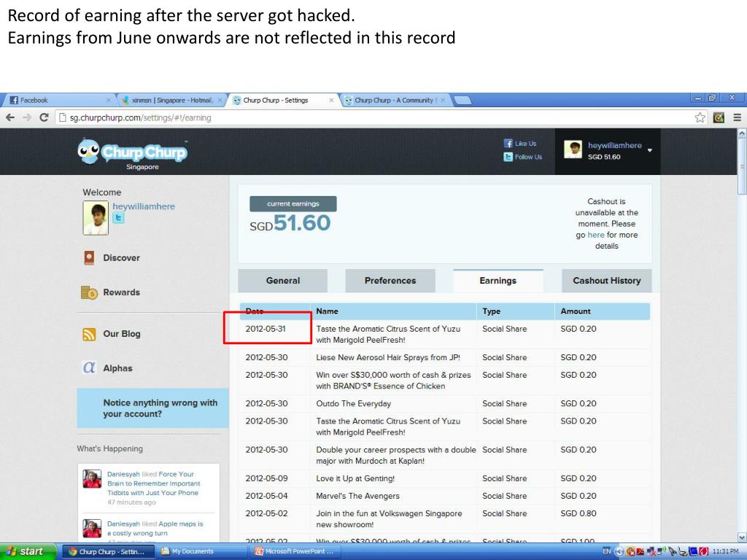
Task: Click 'Love it Up at Genting!' entry
Action: click(x=355, y=478)
